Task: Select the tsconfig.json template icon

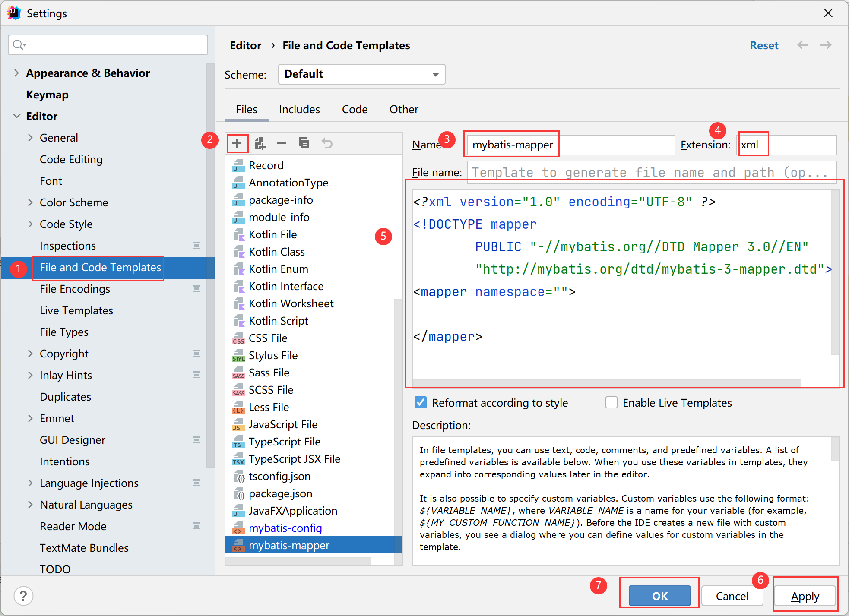Action: (238, 476)
